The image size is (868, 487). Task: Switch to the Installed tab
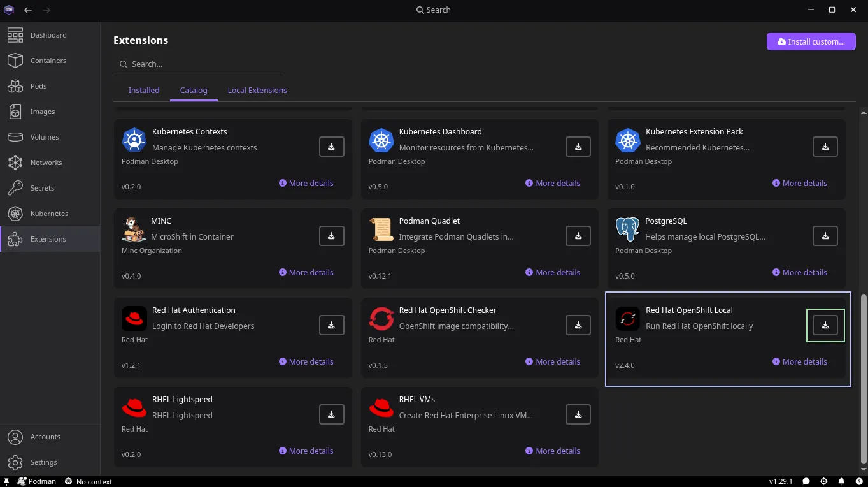tap(144, 91)
